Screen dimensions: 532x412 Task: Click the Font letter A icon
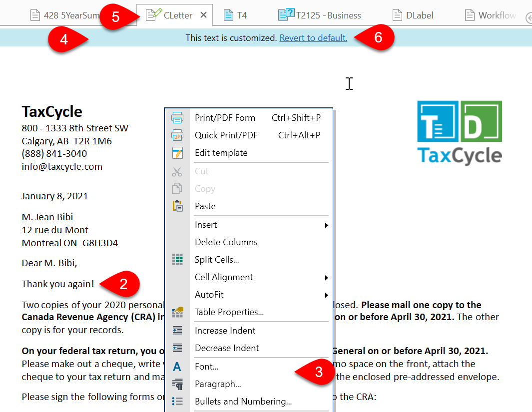[x=177, y=367]
